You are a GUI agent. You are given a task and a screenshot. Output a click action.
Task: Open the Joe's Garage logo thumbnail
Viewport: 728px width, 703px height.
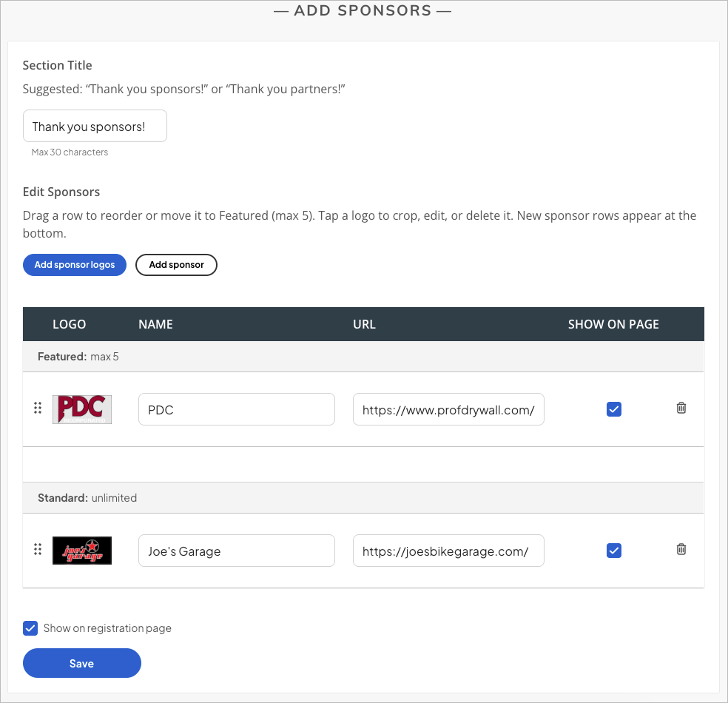[x=82, y=551]
